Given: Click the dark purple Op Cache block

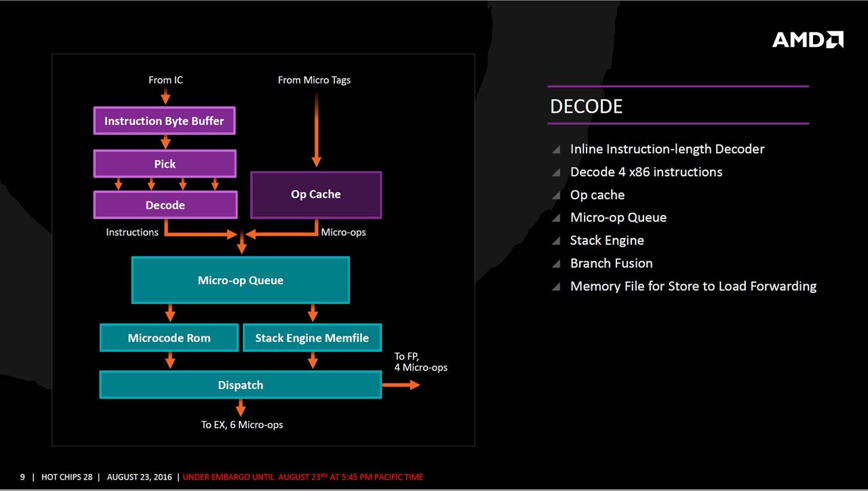Looking at the screenshot, I should click(x=316, y=195).
